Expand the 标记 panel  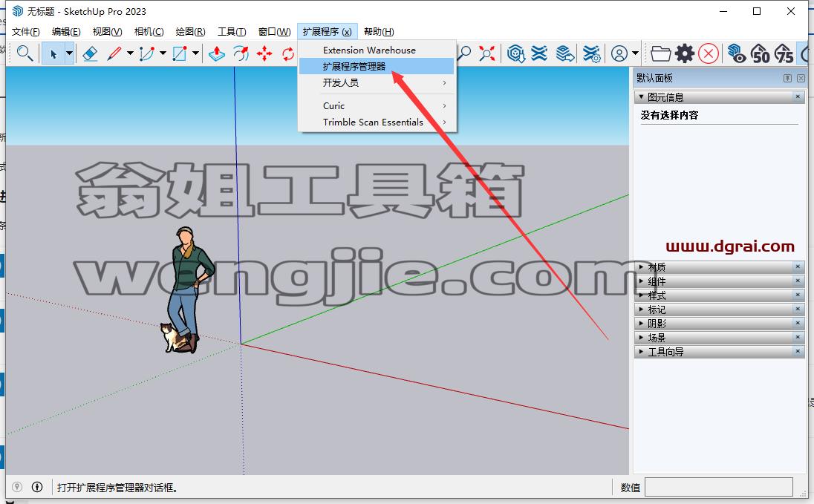[x=641, y=309]
